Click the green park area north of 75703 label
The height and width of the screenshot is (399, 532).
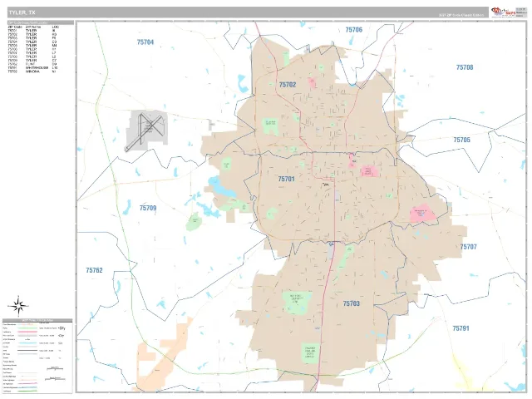coord(296,302)
